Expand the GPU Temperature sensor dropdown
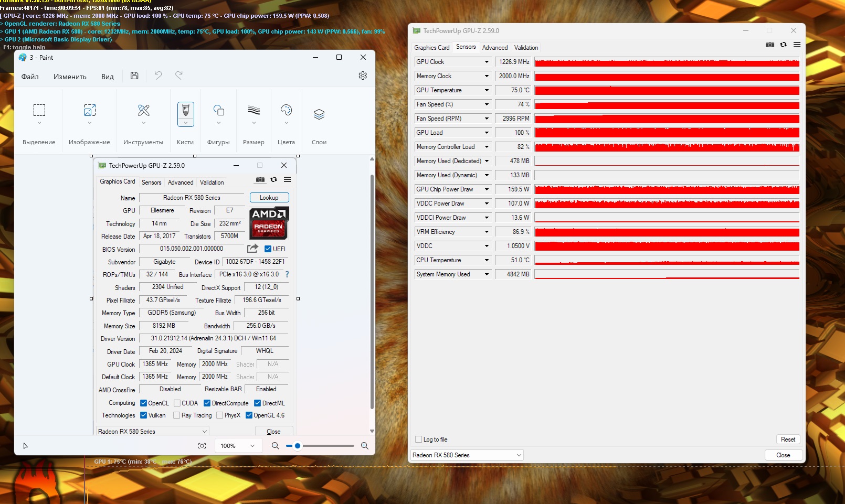The image size is (845, 504). pos(487,90)
